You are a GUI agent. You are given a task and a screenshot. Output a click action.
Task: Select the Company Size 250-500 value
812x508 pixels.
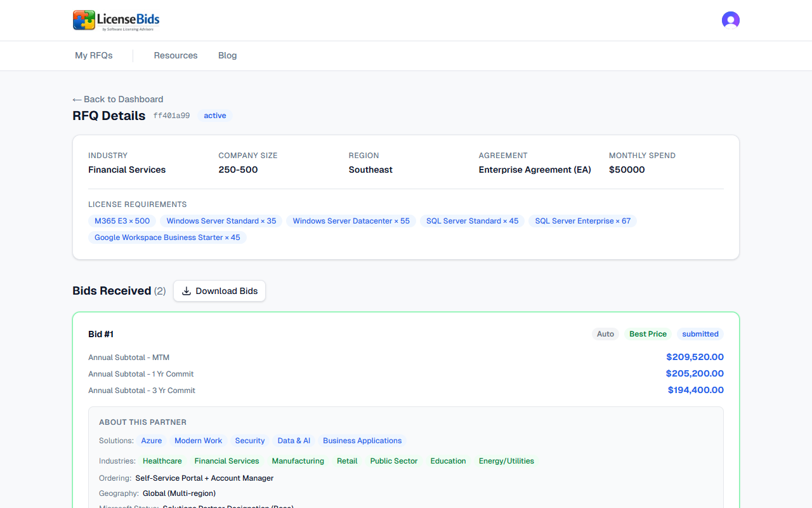coord(238,170)
